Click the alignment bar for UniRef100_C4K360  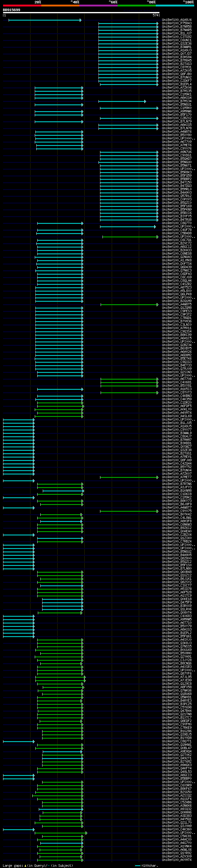pos(19,830)
